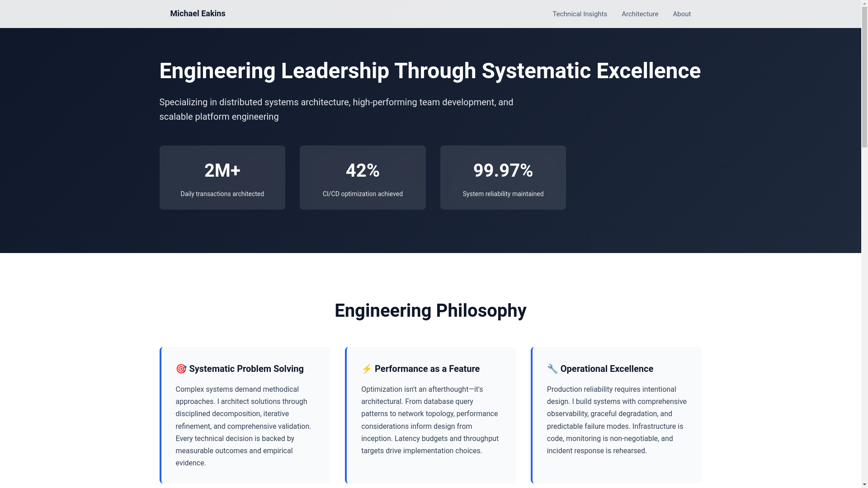Click the scrollbar up arrow
868x488 pixels.
[x=864, y=4]
